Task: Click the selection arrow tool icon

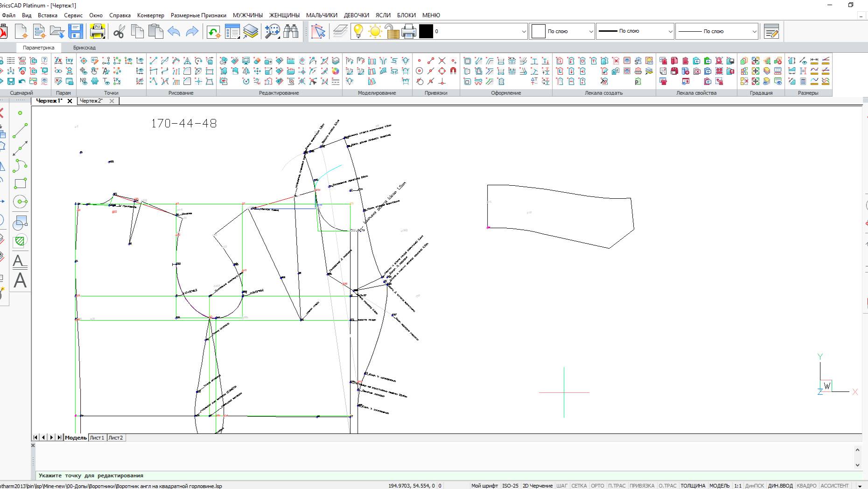Action: click(318, 32)
